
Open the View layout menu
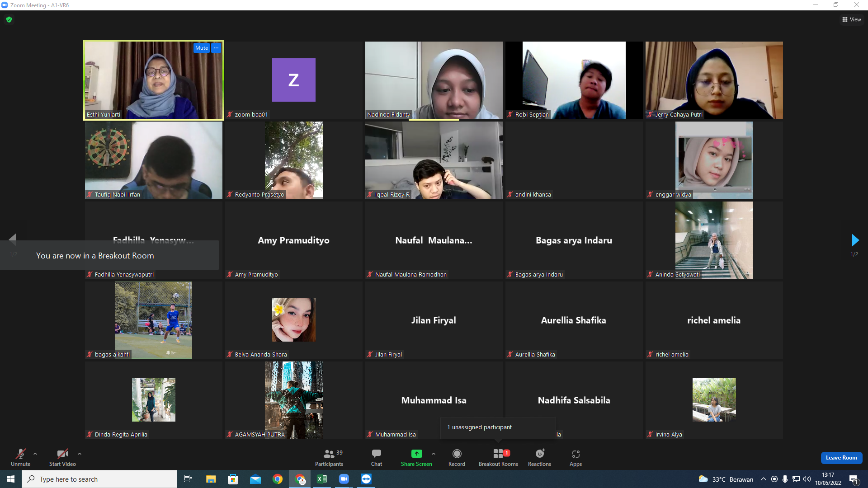click(851, 19)
